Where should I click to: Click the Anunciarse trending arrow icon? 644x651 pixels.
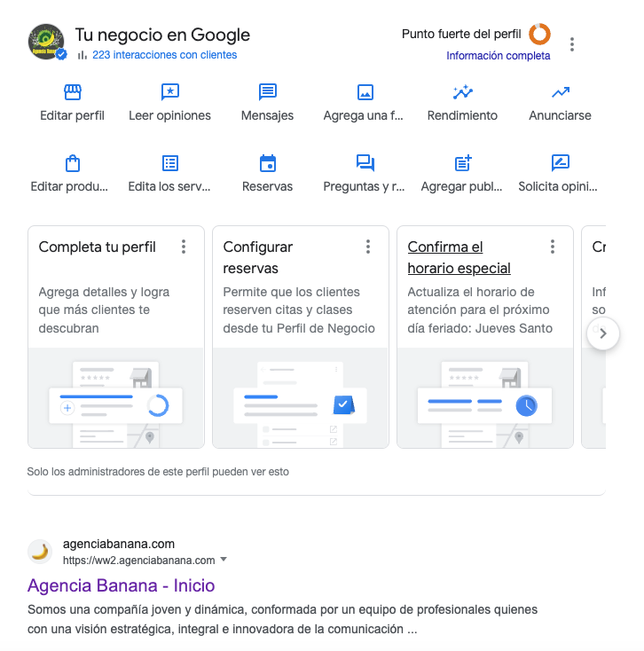(560, 92)
